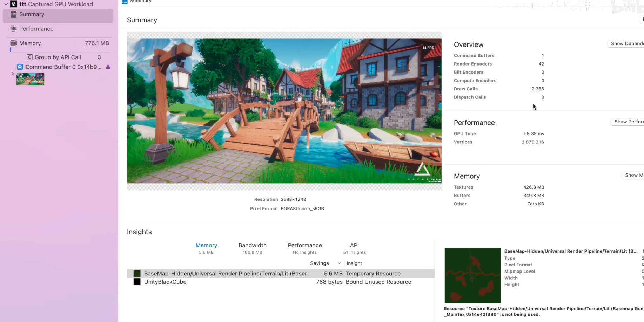Switch to the API insights tab
Screen dimensions: 644x322
pos(354,248)
